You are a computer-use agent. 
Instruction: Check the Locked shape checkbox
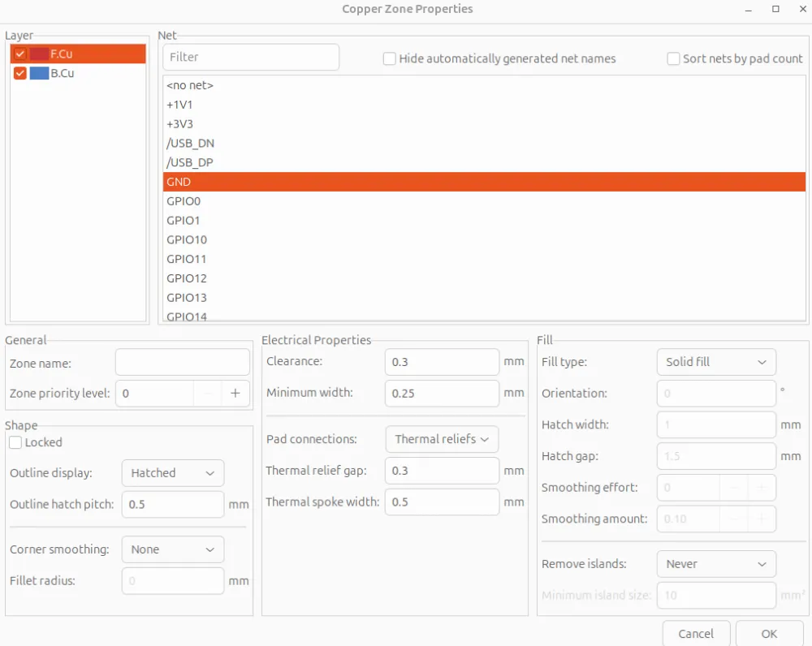(15, 442)
